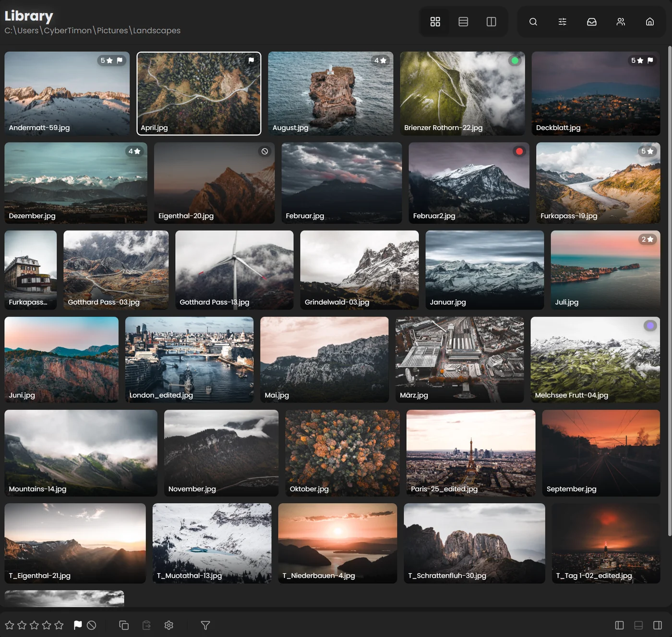672x637 pixels.
Task: Click the "September.jpg" file name
Action: pyautogui.click(x=571, y=489)
